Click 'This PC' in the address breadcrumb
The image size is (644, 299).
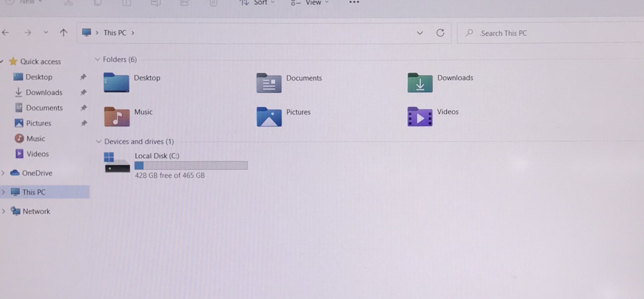[x=115, y=33]
